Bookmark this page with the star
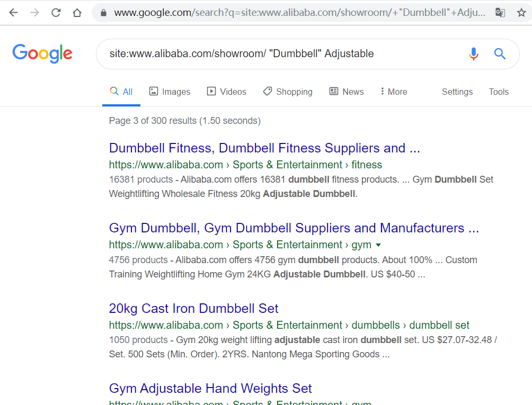 click(521, 13)
